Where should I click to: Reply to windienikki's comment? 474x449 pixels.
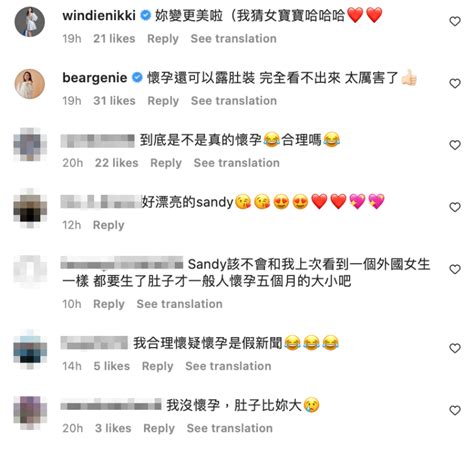(x=163, y=39)
